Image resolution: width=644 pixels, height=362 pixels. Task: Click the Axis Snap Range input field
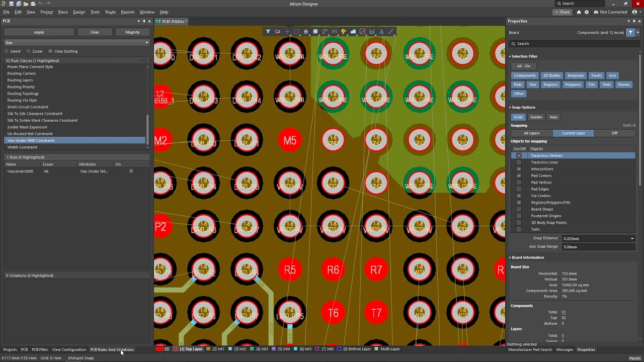599,247
